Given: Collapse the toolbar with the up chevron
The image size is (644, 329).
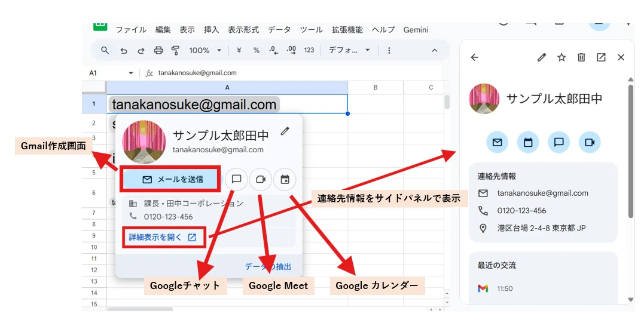Looking at the screenshot, I should coord(435,51).
